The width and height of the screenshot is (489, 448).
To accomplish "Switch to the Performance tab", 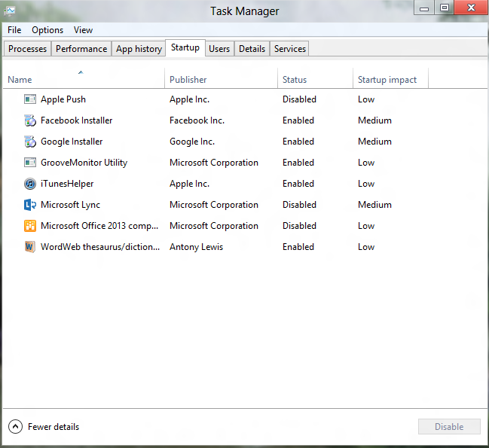I will tap(81, 49).
